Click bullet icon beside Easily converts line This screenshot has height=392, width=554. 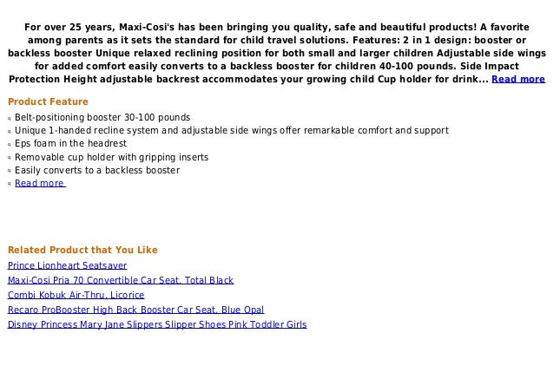[10, 171]
